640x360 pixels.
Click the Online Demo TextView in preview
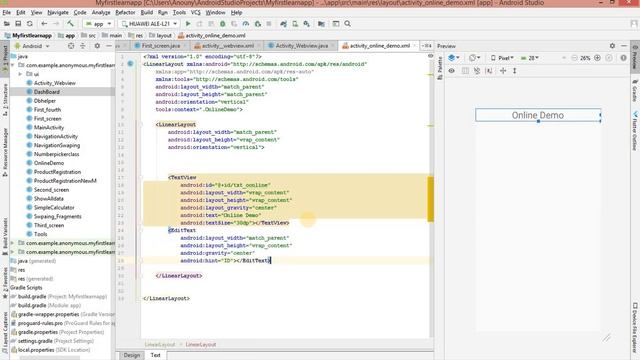(x=538, y=115)
